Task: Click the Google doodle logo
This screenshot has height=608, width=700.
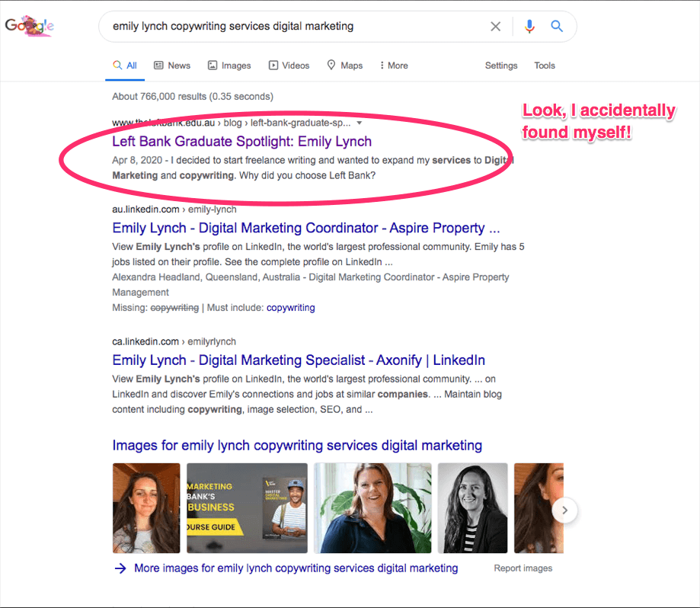Action: tap(30, 26)
